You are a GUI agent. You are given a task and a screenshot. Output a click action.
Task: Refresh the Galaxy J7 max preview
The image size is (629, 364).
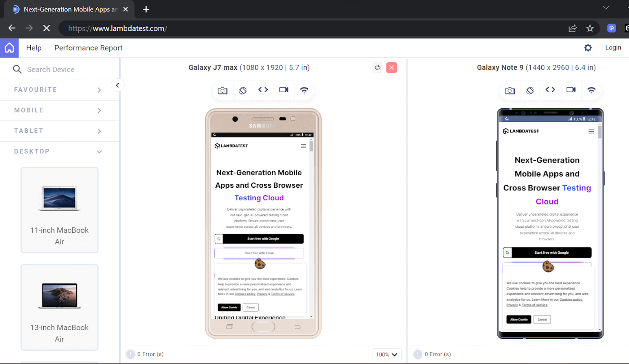377,67
